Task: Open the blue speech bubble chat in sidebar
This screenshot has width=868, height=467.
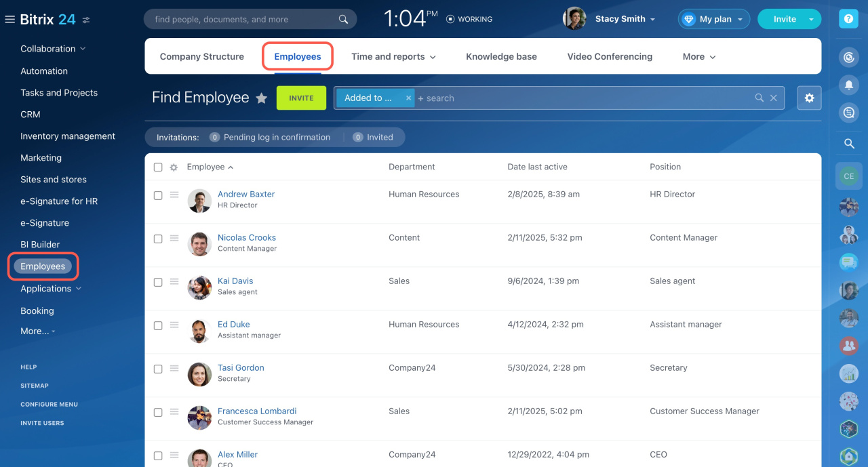Action: 848,262
